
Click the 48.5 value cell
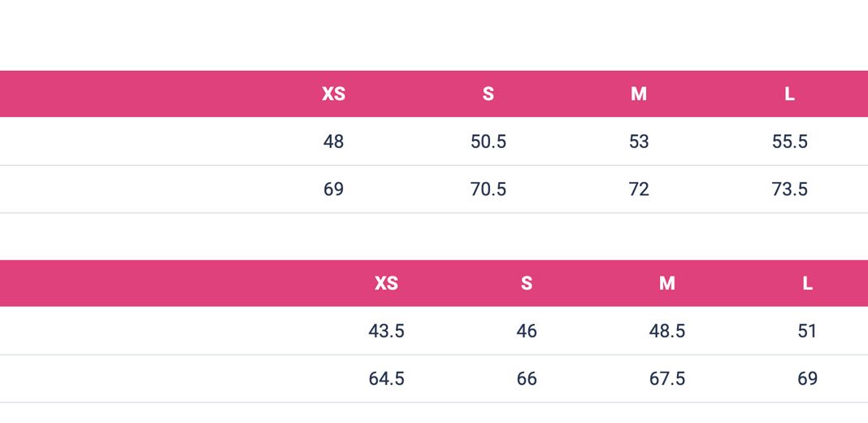coord(667,332)
